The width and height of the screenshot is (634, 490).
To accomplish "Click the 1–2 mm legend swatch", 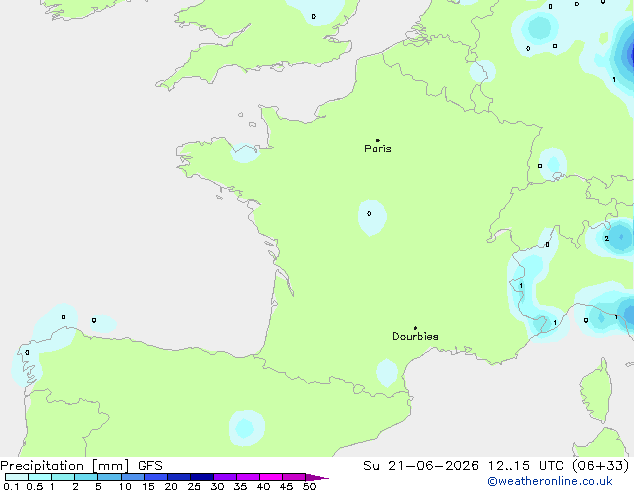I will pos(63,477).
